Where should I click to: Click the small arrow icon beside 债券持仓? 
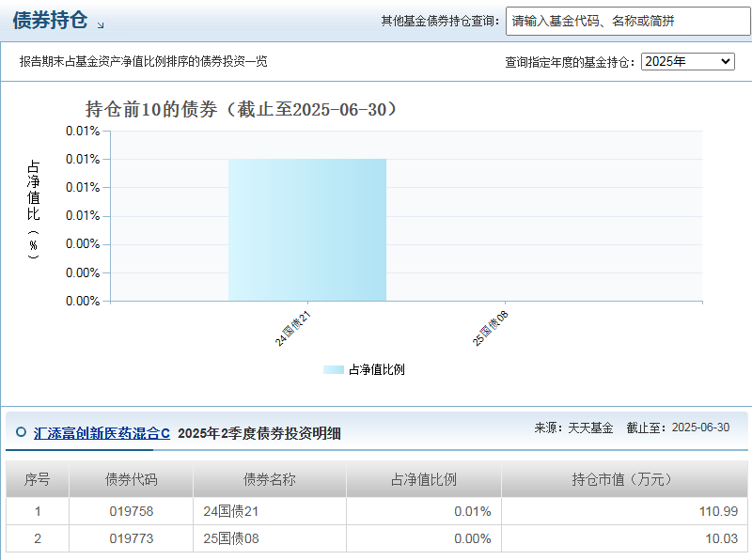[101, 25]
